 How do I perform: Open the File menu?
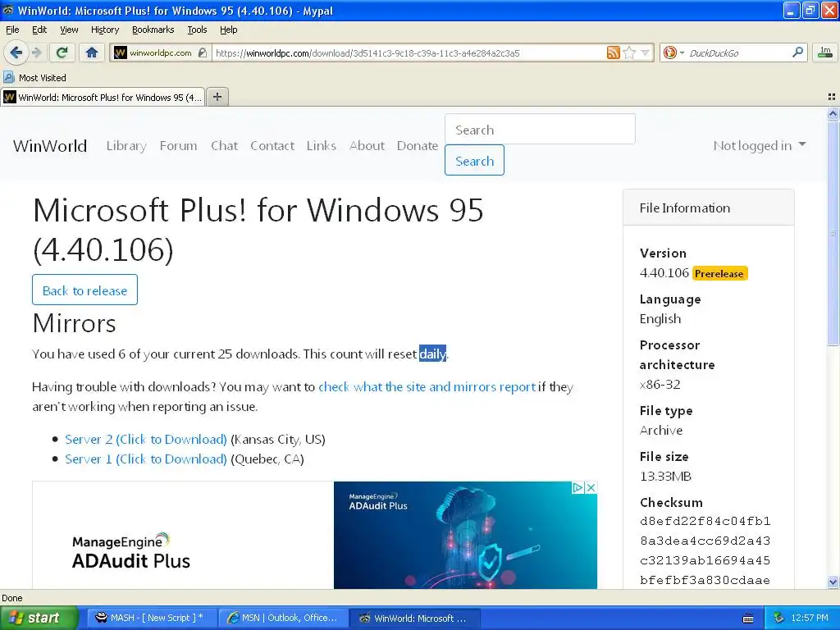click(12, 30)
